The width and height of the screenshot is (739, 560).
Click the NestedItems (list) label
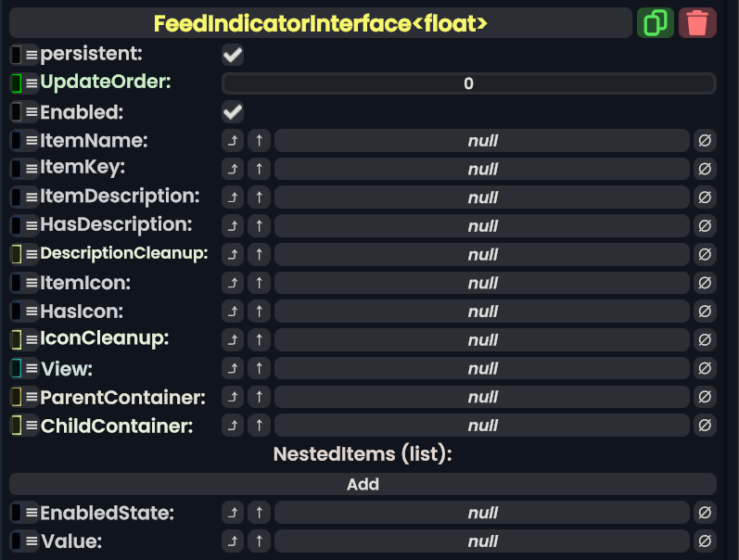point(363,454)
